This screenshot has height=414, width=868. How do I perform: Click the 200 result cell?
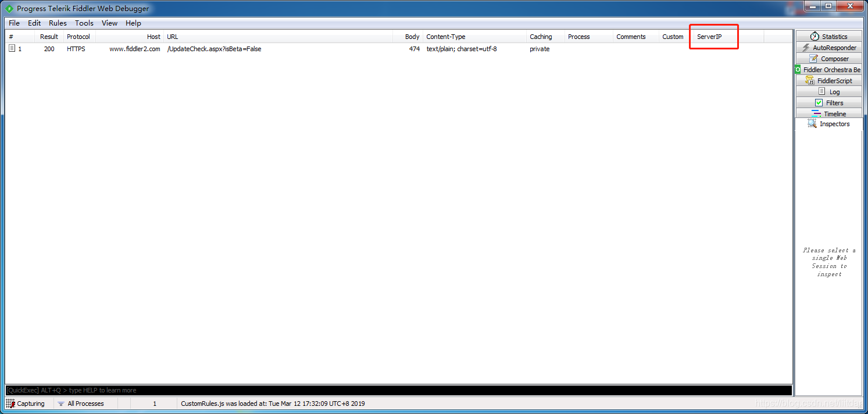click(x=49, y=49)
